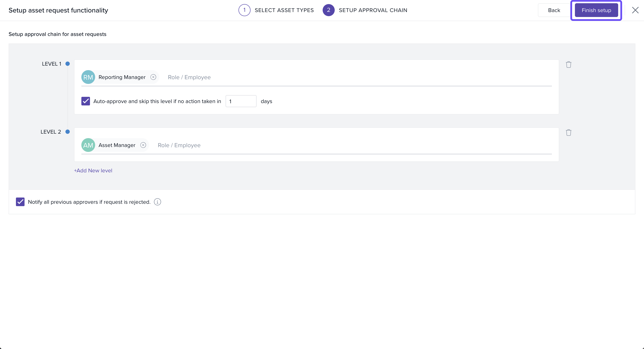This screenshot has width=644, height=349.
Task: Remove Asset Manager chip via x icon
Action: 143,145
